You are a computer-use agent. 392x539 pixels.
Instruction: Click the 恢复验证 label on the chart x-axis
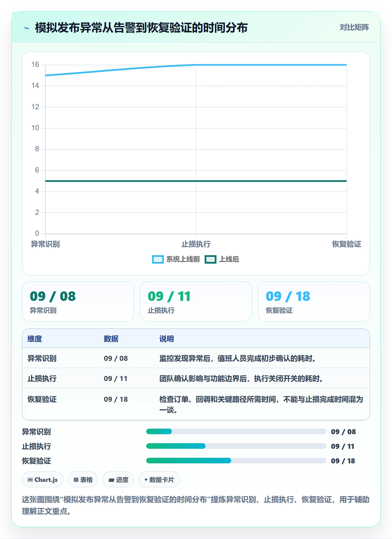pos(347,244)
